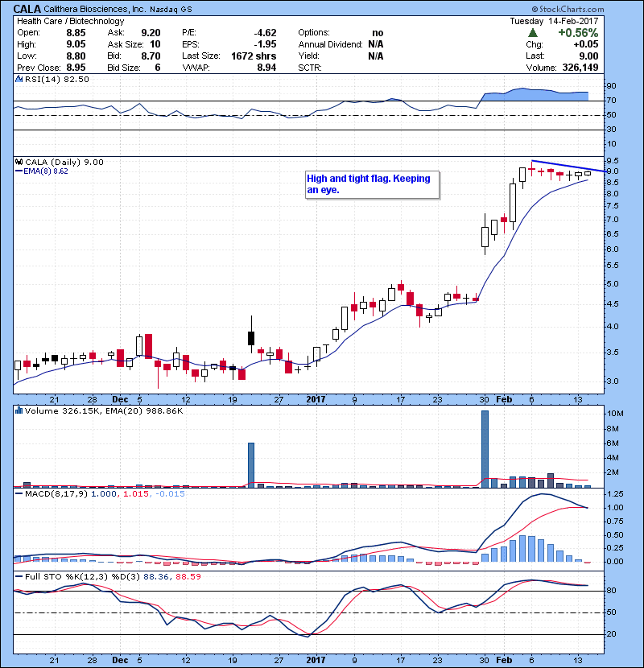Click the Ask price 9.20
Image resolution: width=644 pixels, height=668 pixels.
click(x=151, y=33)
